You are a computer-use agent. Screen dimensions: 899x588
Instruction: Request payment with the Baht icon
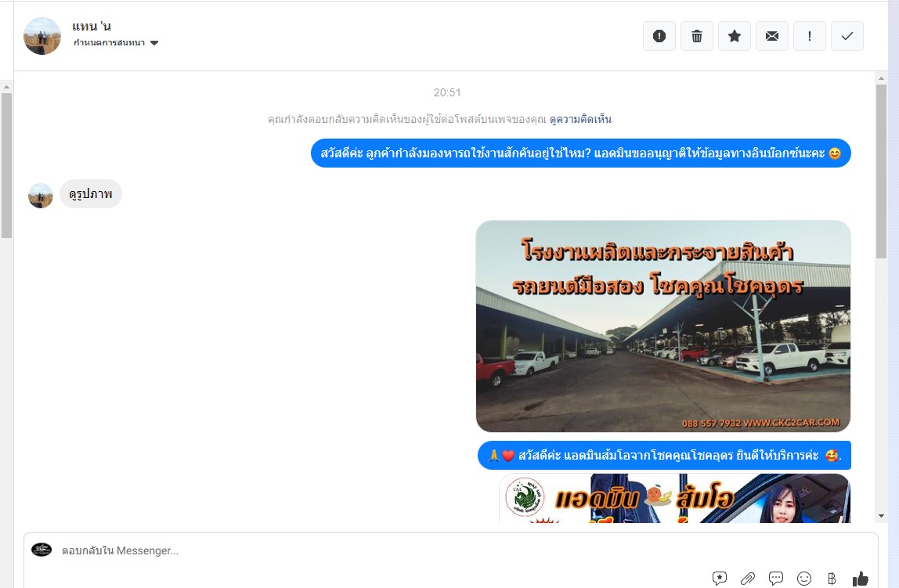(832, 579)
